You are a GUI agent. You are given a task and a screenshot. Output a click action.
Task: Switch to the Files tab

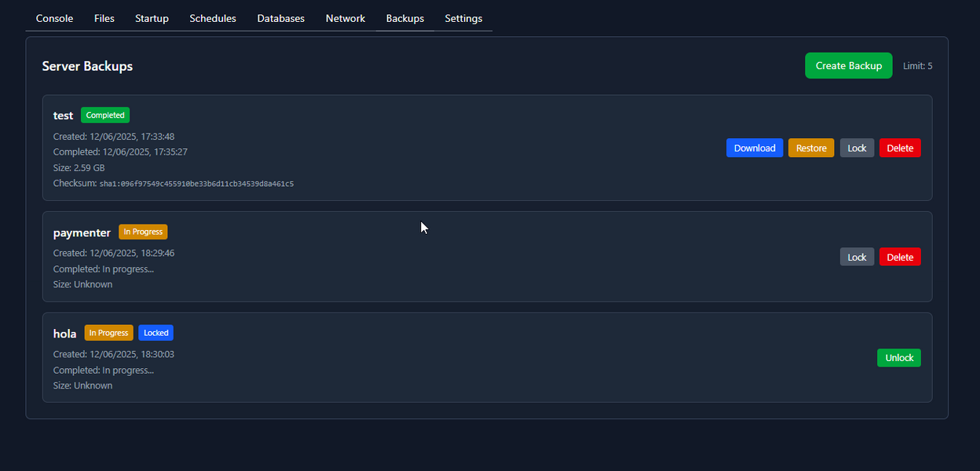(104, 18)
